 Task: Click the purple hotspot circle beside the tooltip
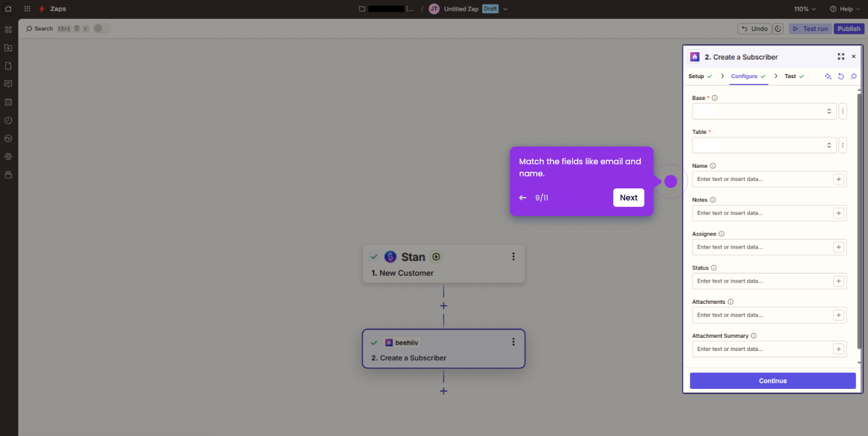(x=671, y=182)
